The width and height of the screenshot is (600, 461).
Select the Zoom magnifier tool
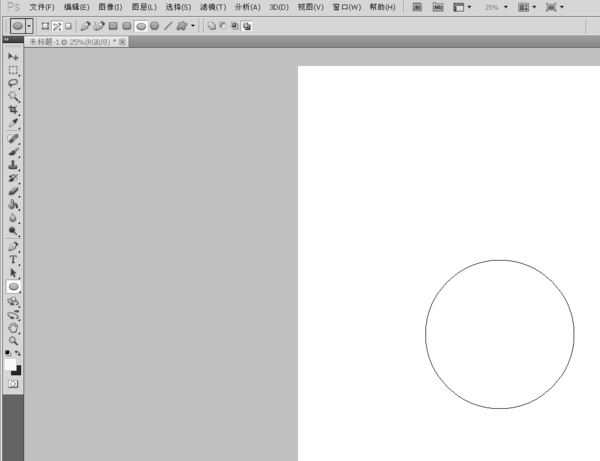pos(13,340)
